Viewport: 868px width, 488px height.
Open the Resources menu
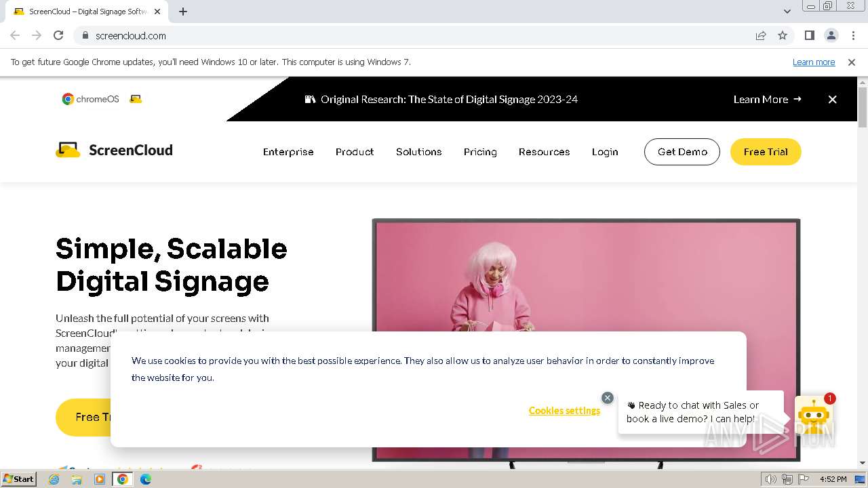[544, 152]
